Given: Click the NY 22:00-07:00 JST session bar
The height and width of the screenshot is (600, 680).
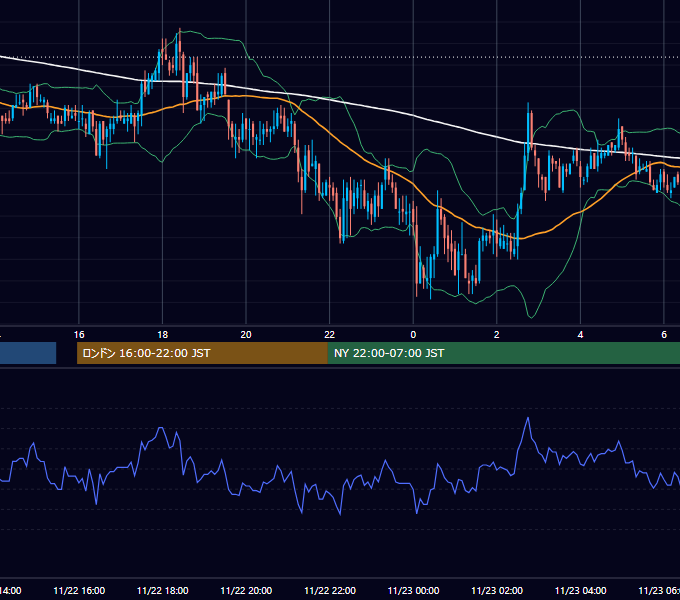Looking at the screenshot, I should (x=504, y=353).
